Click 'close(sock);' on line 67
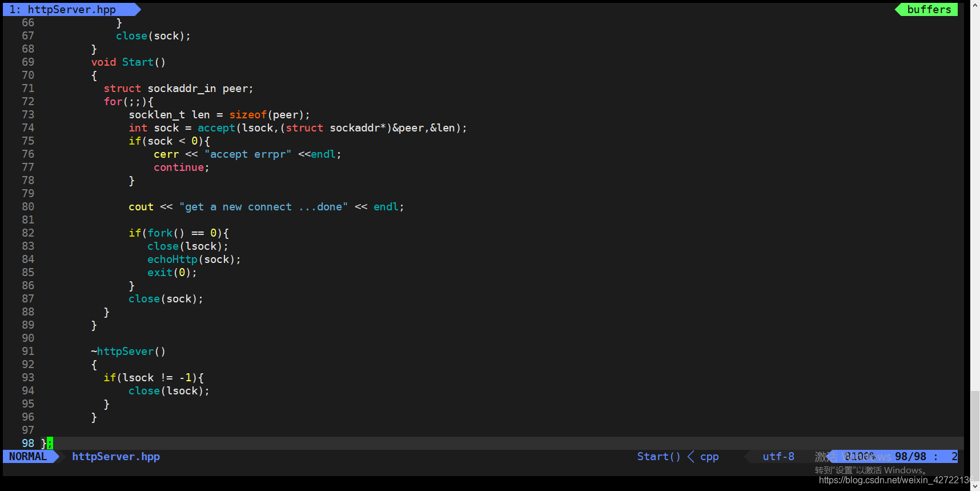The height and width of the screenshot is (491, 980). point(153,35)
